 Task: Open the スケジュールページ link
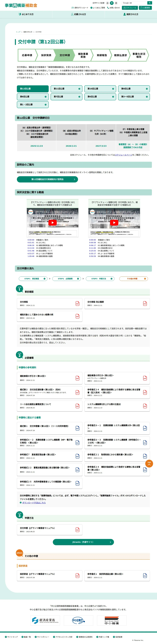[x=124, y=155]
